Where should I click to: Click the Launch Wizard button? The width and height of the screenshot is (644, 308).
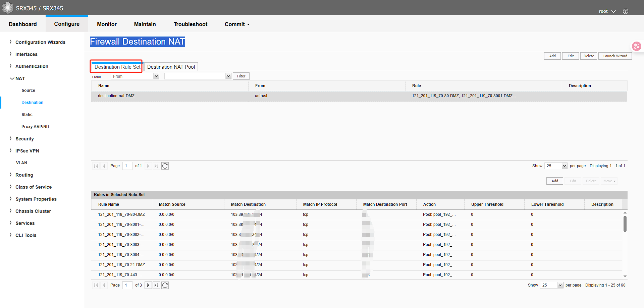pyautogui.click(x=615, y=56)
